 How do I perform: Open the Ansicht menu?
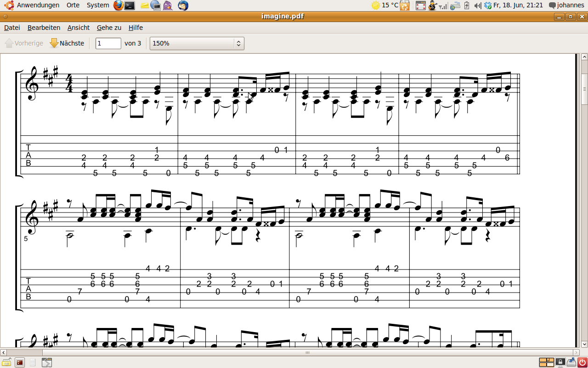(79, 28)
